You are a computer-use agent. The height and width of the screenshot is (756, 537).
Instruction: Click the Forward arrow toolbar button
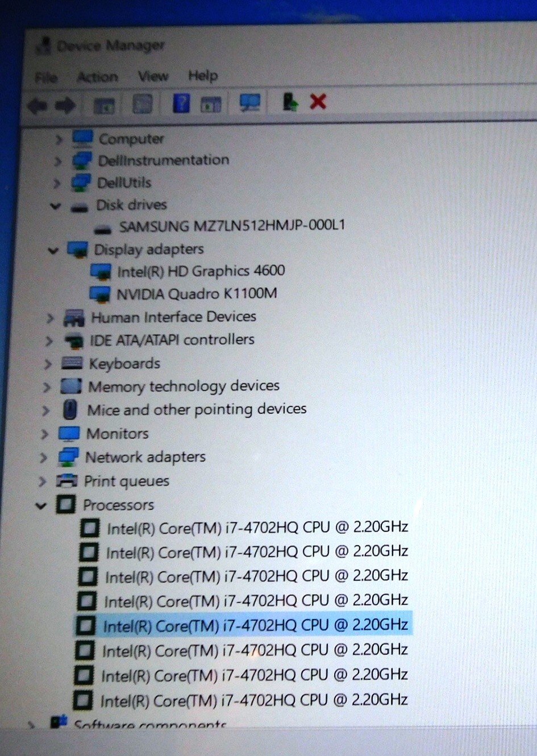(x=65, y=105)
